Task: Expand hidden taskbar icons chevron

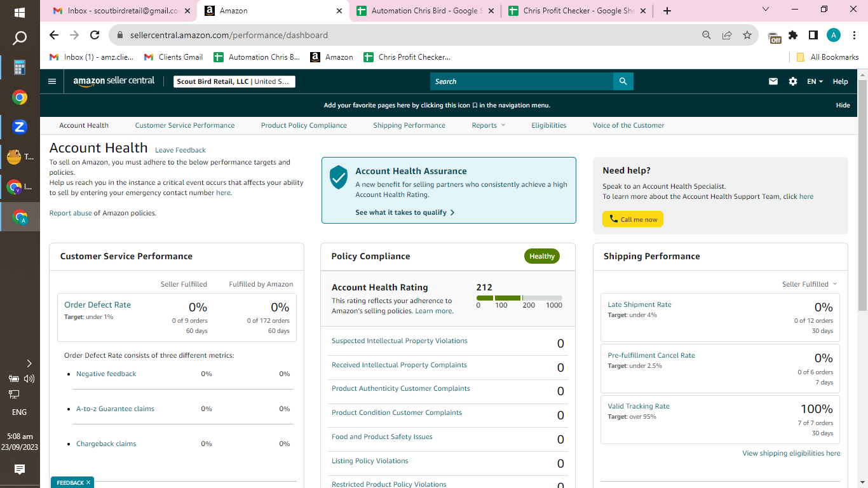Action: pos(29,363)
